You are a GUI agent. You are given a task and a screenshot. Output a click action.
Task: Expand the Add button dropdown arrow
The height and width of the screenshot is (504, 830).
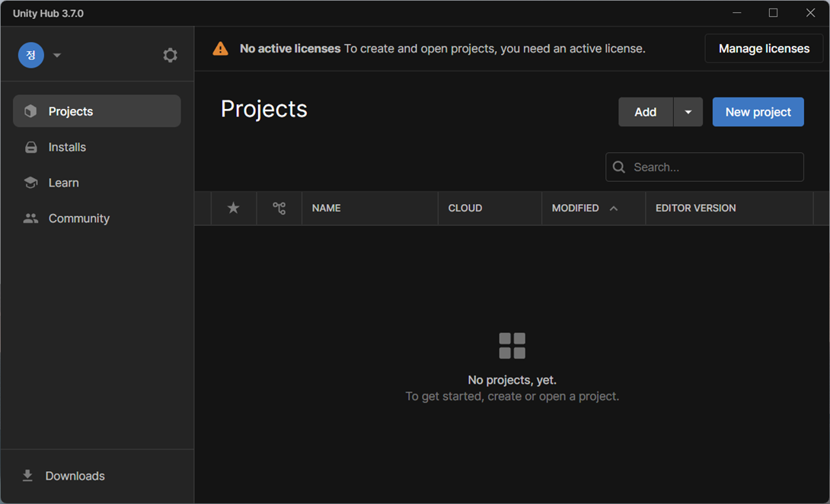coord(688,112)
